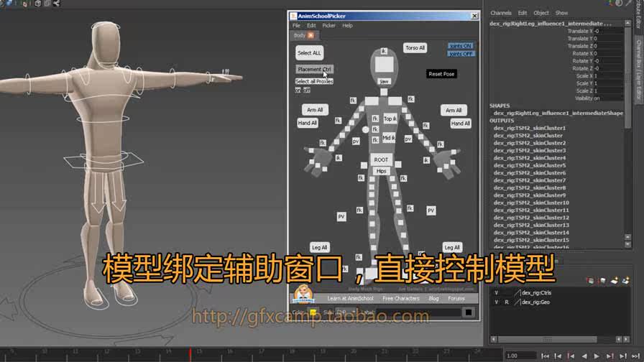Screen dimensions: 644x362
Task: Turn Joints ON in picker
Action: [x=461, y=46]
